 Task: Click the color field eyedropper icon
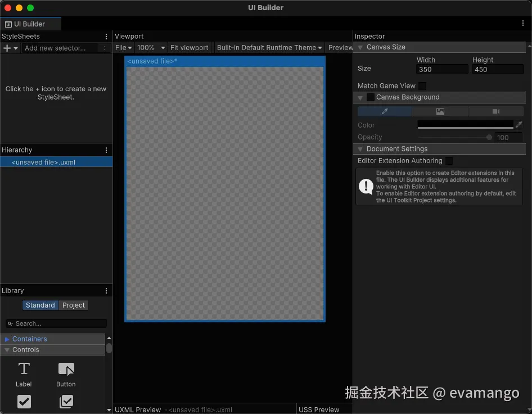(519, 124)
